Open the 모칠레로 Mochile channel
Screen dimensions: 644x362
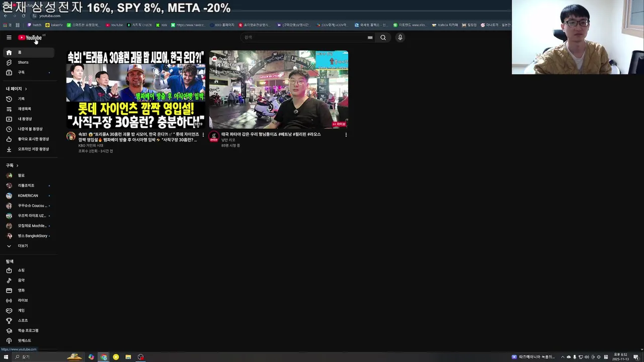[x=29, y=226]
